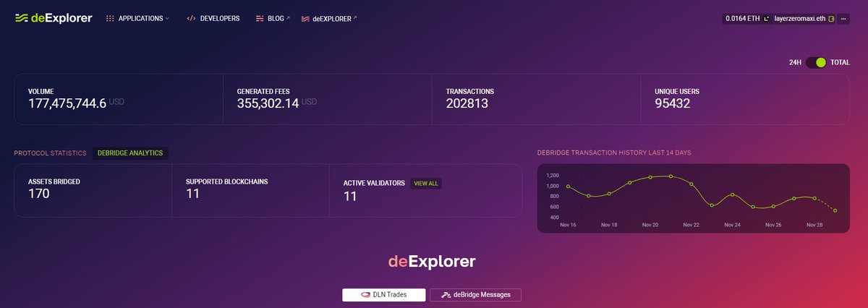Click the 1,200 label on the chart axis
Screen dimensions: 868x308
(x=553, y=176)
